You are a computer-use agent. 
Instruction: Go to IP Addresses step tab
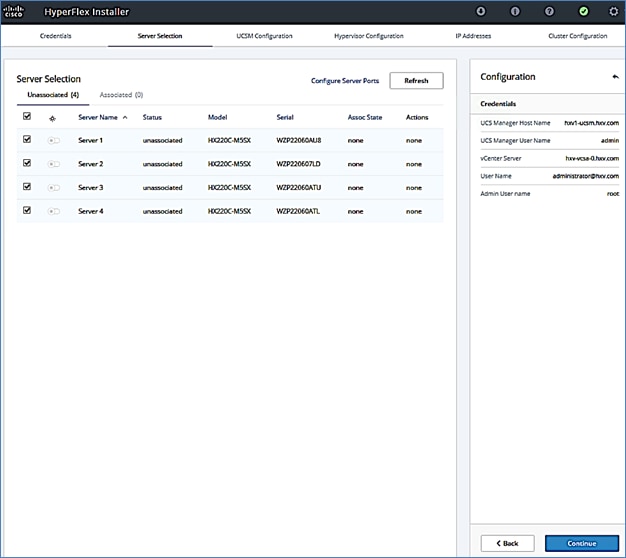pos(473,36)
